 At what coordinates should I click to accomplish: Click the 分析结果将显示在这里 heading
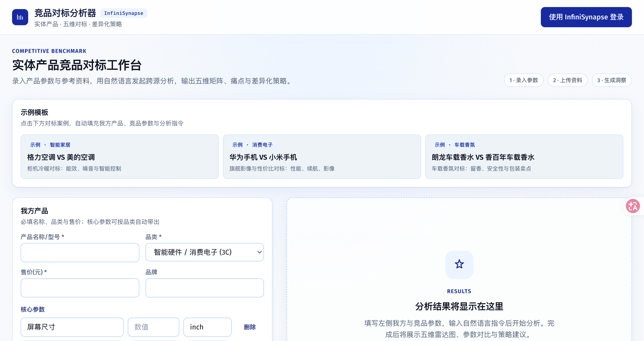pyautogui.click(x=459, y=306)
